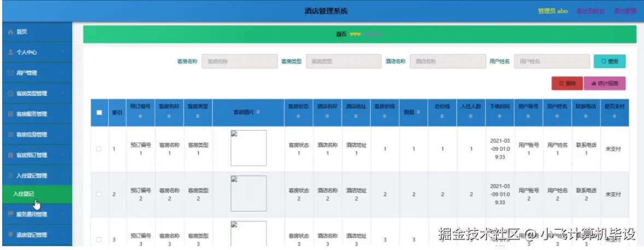Expand 客房类型管理 menu arrow
Viewport: 644px width, 250px height.
point(63,94)
